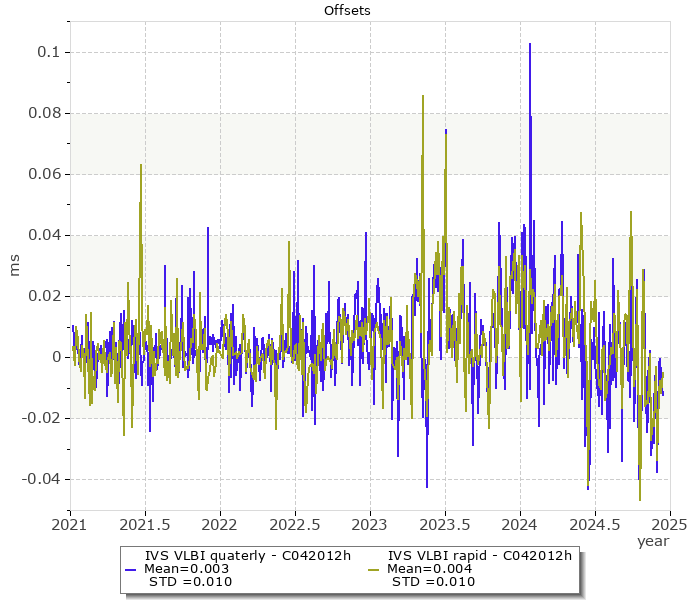
Task: Click the 2025 tick label on the x-axis
Action: click(x=669, y=524)
